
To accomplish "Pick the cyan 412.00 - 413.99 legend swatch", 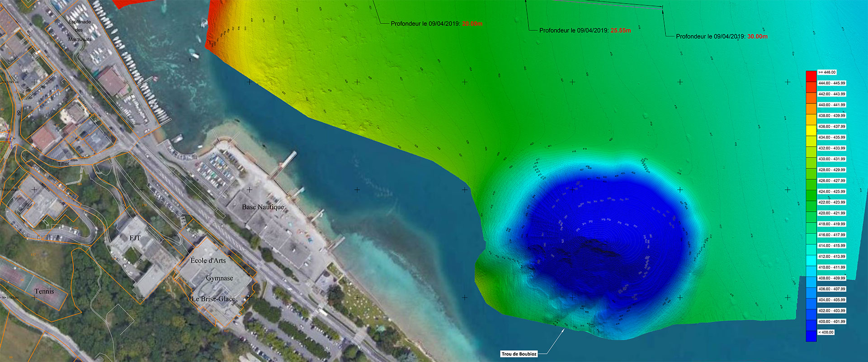I will pos(811,260).
